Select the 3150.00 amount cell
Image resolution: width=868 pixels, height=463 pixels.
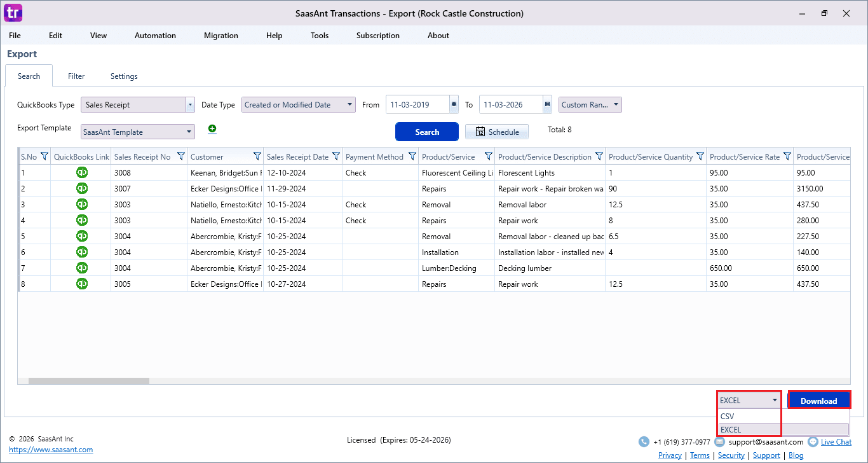click(822, 188)
